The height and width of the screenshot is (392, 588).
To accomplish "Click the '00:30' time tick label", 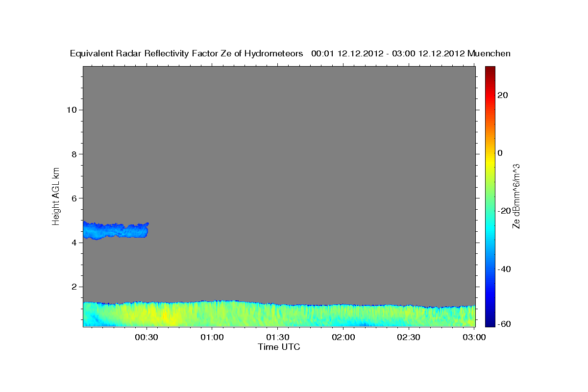I will [147, 338].
